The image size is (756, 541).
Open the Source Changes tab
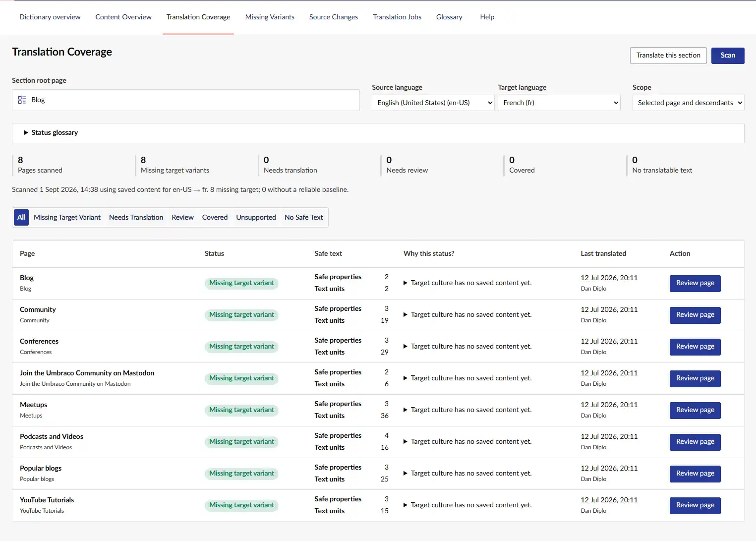coord(334,17)
